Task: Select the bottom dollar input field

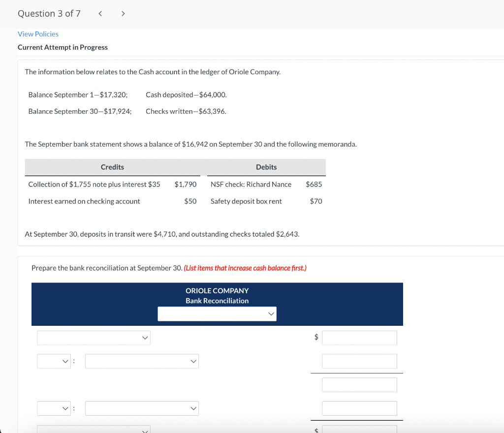Action: coord(359,430)
